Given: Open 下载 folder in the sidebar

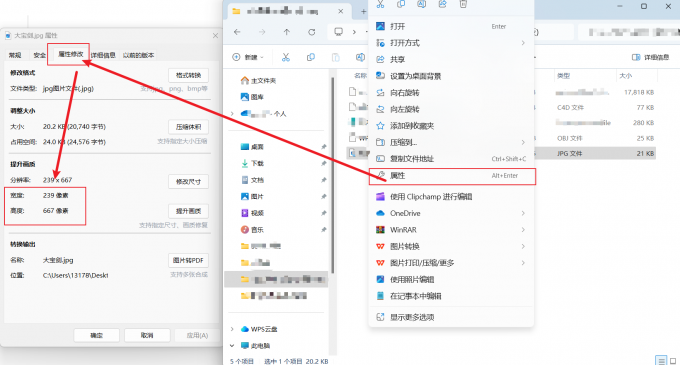Looking at the screenshot, I should (252, 163).
